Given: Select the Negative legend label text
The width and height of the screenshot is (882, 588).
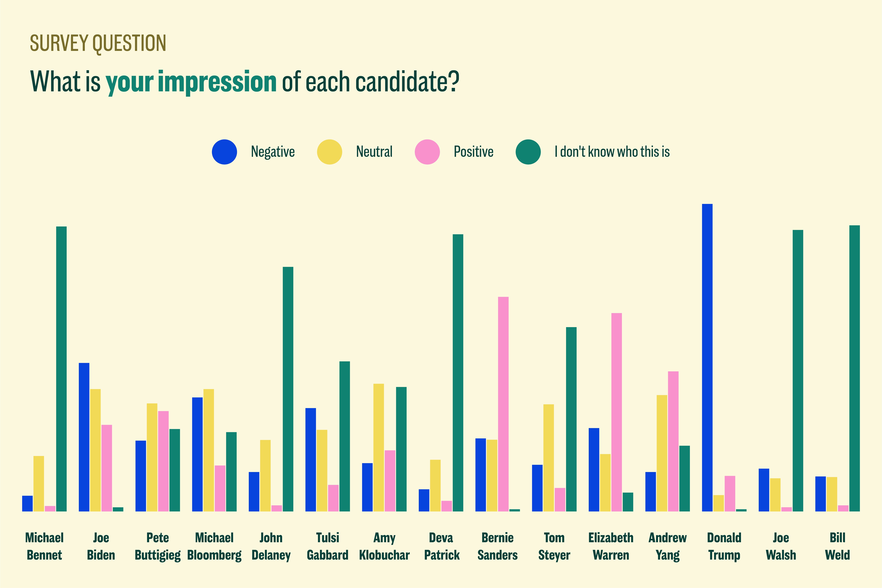Looking at the screenshot, I should [273, 152].
